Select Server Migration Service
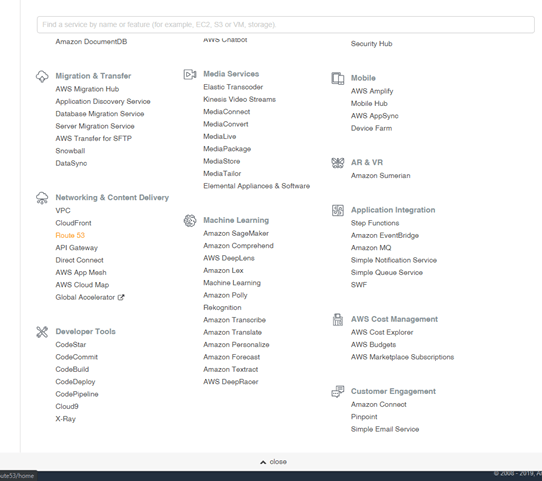The width and height of the screenshot is (542, 481). coord(95,126)
